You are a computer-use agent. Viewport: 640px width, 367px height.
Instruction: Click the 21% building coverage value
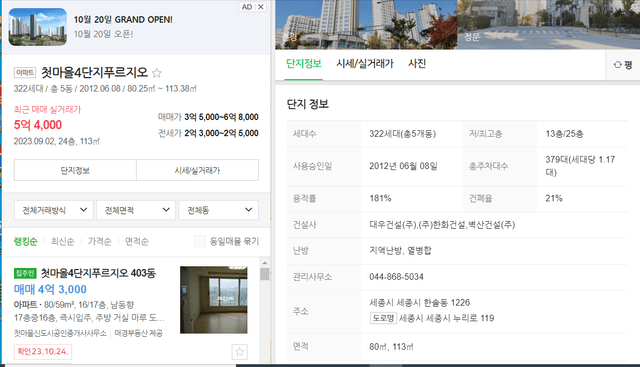click(554, 198)
